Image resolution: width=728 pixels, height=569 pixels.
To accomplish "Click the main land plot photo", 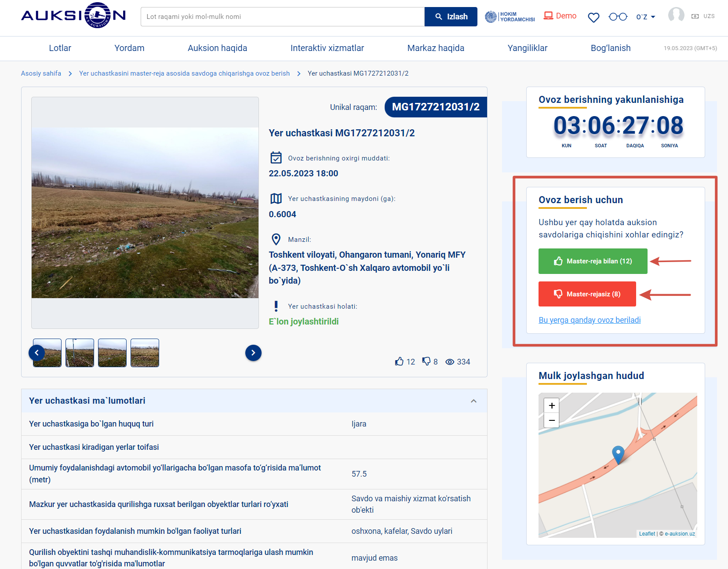I will 145,213.
